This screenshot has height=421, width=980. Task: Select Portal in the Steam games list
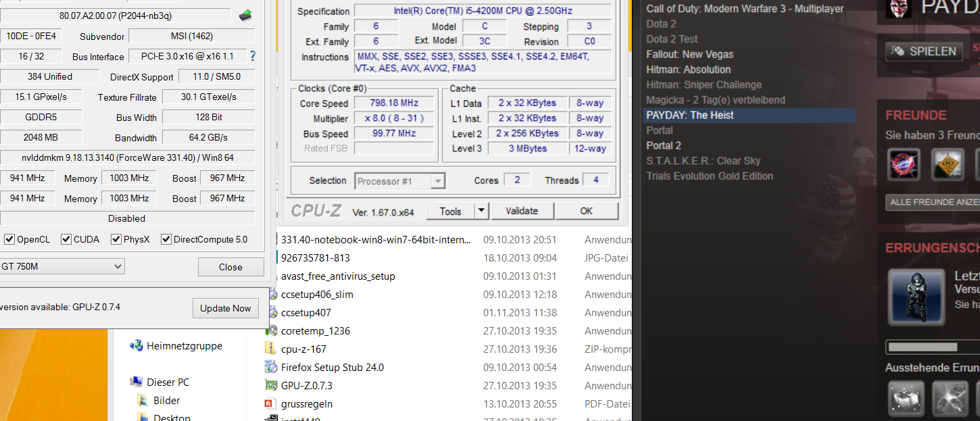(x=660, y=130)
